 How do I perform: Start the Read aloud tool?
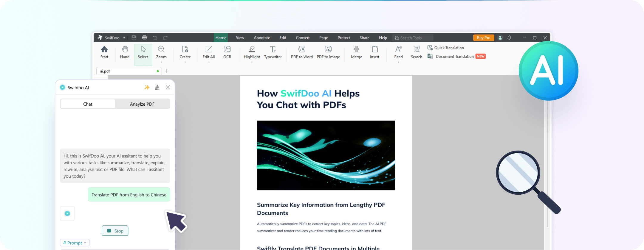point(398,52)
